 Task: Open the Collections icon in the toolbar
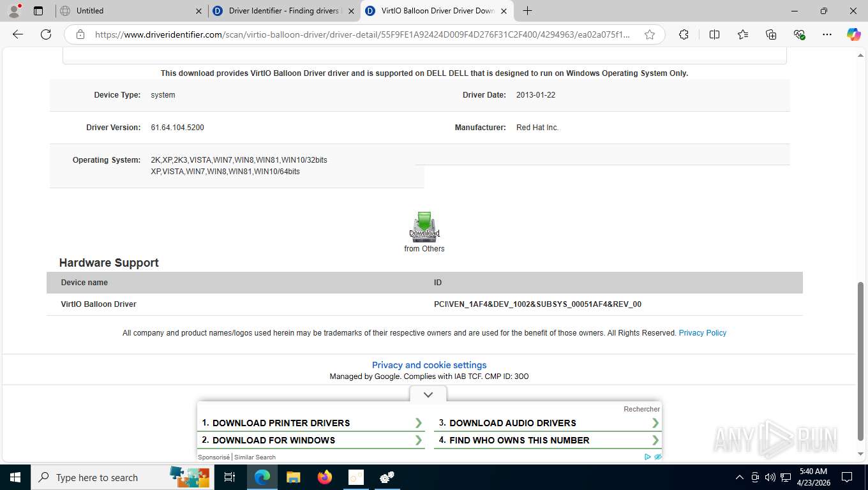[x=771, y=34]
